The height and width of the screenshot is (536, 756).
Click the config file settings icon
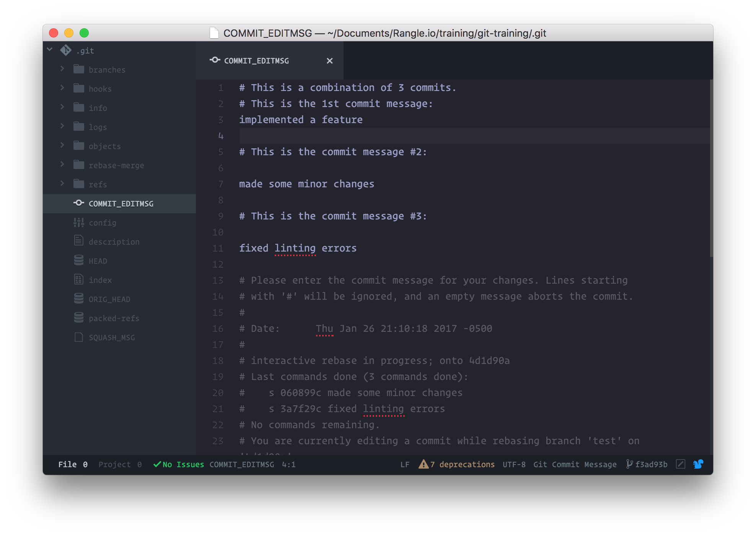pos(78,223)
